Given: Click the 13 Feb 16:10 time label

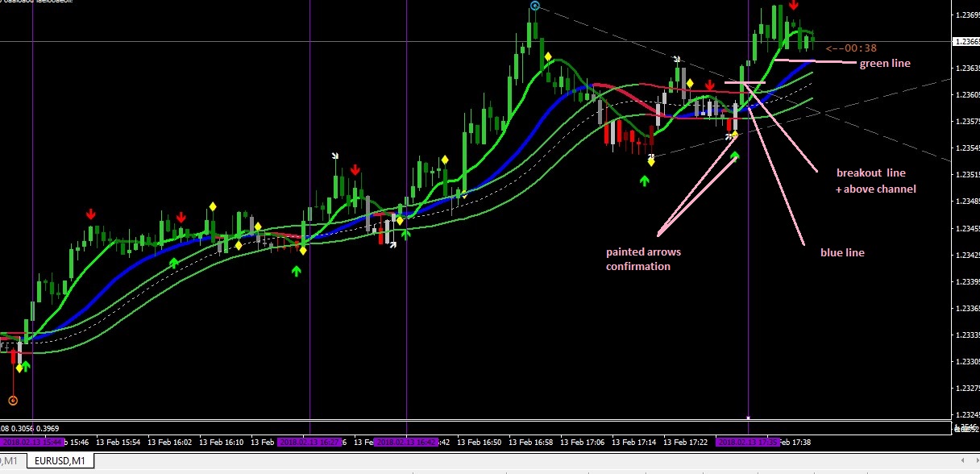Looking at the screenshot, I should (x=222, y=442).
